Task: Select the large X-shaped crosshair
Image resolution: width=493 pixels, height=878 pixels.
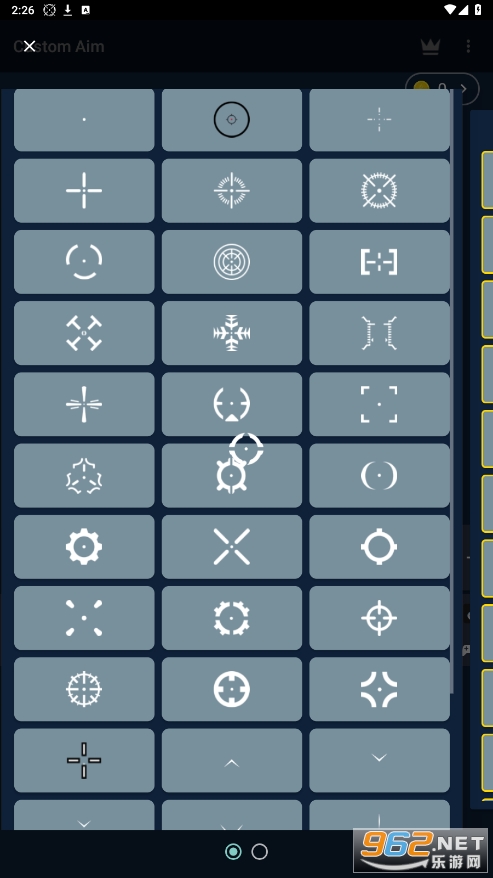Action: click(x=231, y=547)
